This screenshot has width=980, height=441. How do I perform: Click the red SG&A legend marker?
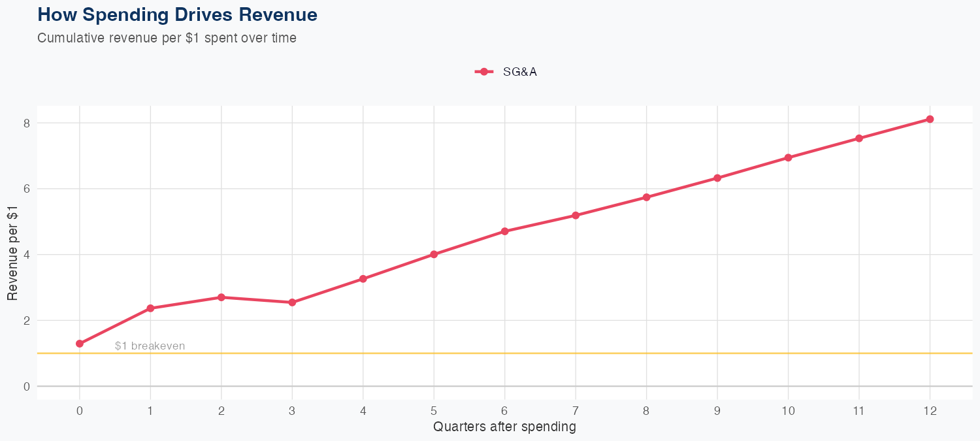click(x=483, y=72)
